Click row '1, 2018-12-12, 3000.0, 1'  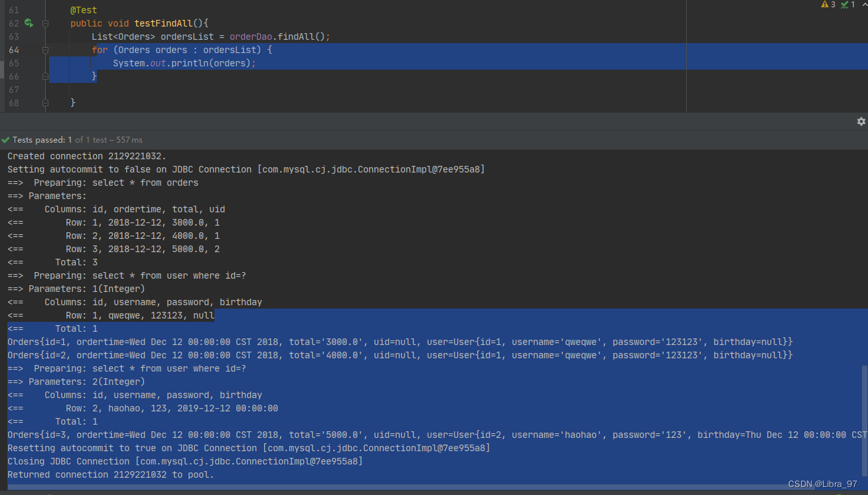pos(113,222)
